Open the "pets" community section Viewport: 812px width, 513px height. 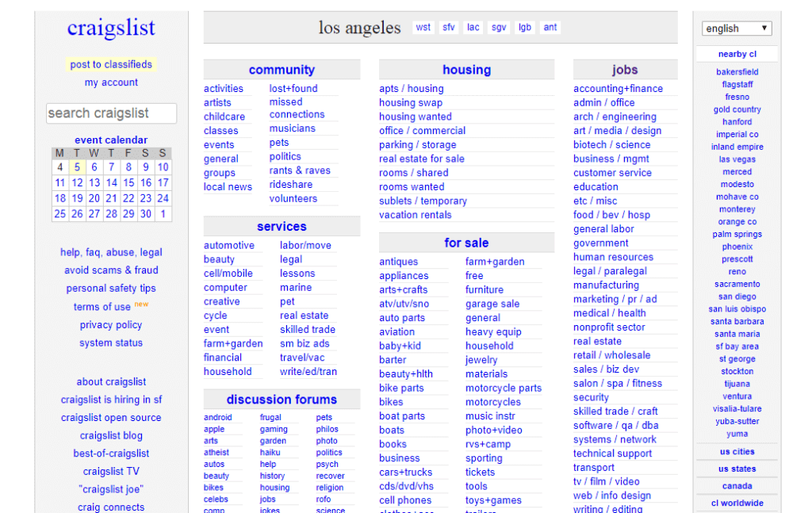pyautogui.click(x=278, y=144)
